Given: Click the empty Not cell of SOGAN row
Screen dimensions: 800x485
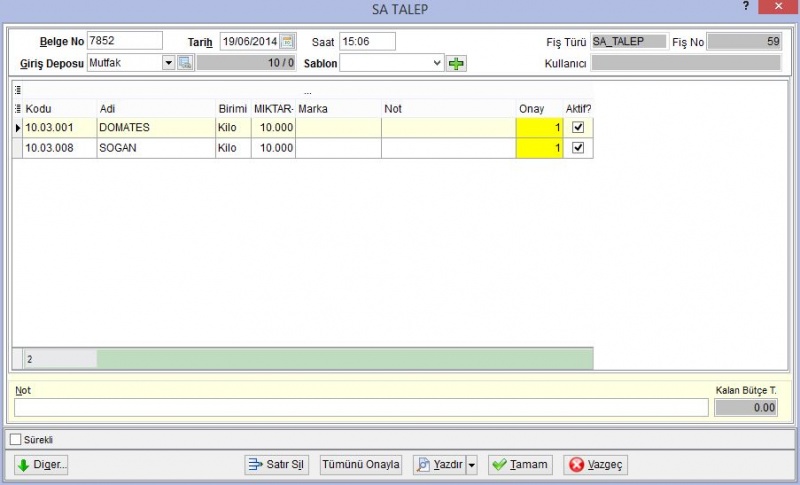Looking at the screenshot, I should pyautogui.click(x=448, y=148).
